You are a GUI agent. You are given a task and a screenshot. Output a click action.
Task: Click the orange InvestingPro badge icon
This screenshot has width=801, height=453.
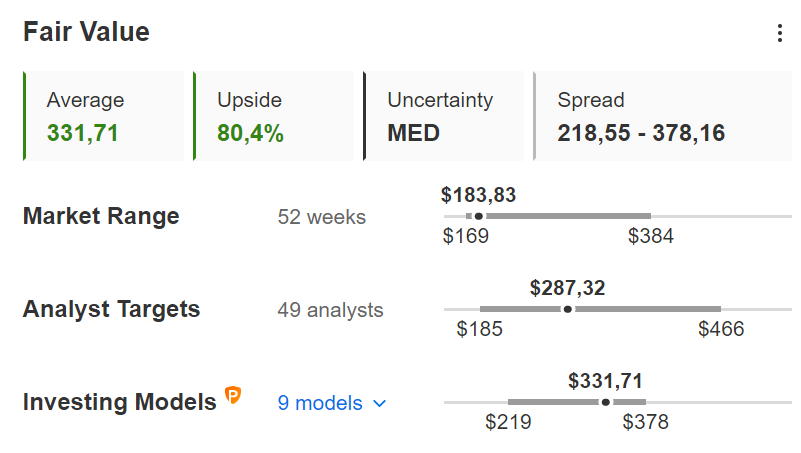pos(233,395)
